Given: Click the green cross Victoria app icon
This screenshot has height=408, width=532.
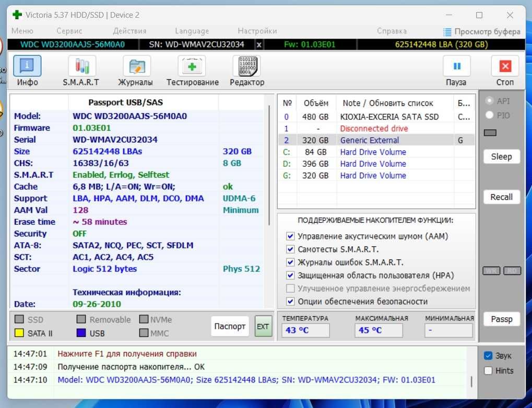Looking at the screenshot, I should [17, 15].
